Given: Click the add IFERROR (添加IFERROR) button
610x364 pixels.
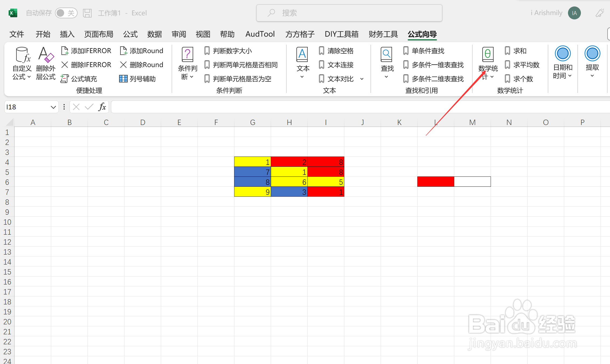Looking at the screenshot, I should [x=86, y=51].
